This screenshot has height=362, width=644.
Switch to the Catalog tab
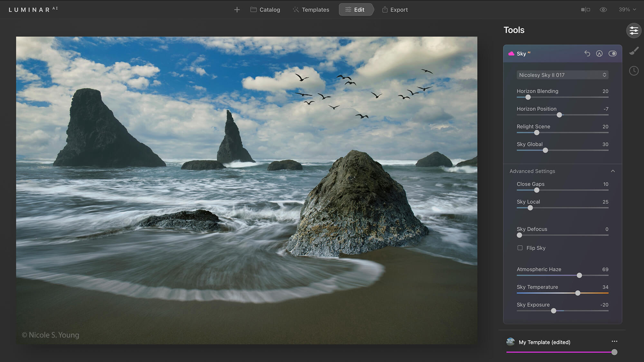(265, 10)
